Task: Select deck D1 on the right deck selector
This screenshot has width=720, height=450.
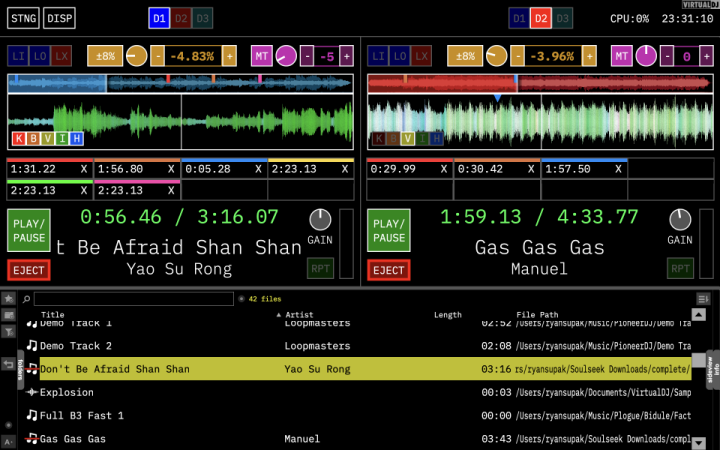Action: 519,18
